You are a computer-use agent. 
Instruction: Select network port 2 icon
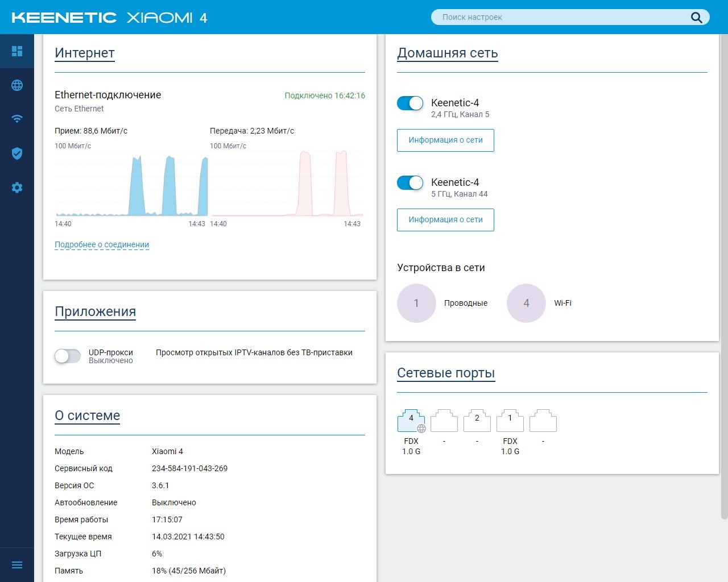(477, 421)
